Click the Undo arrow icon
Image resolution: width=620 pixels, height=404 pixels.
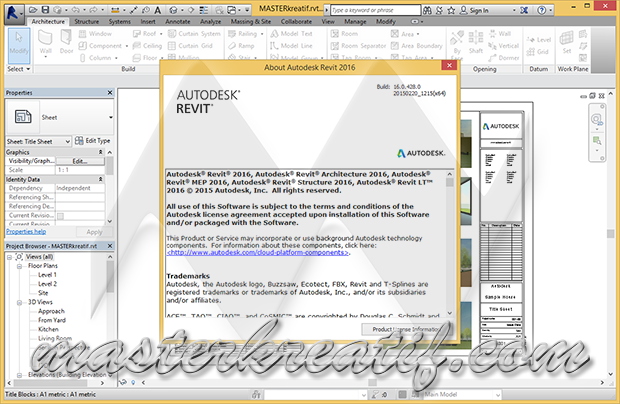tap(76, 10)
